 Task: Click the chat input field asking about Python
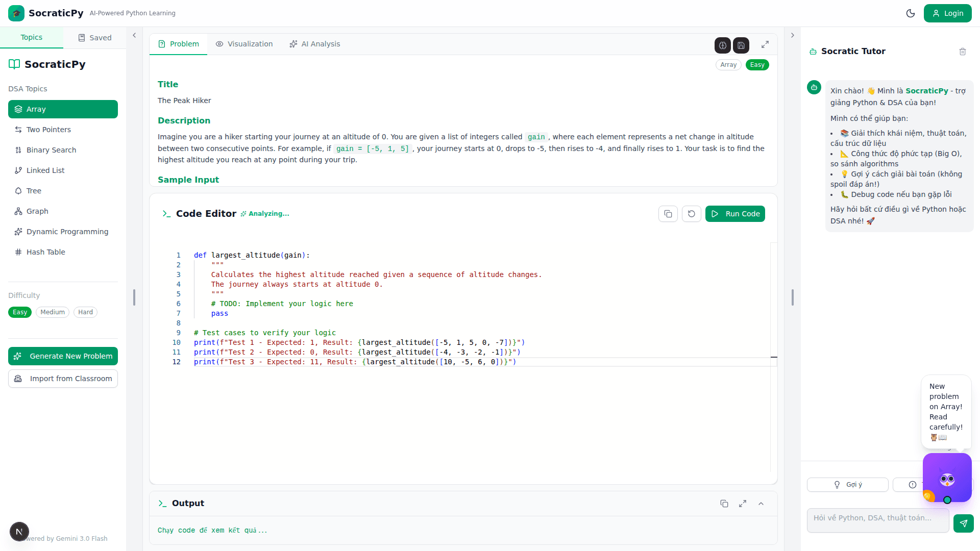(877, 520)
